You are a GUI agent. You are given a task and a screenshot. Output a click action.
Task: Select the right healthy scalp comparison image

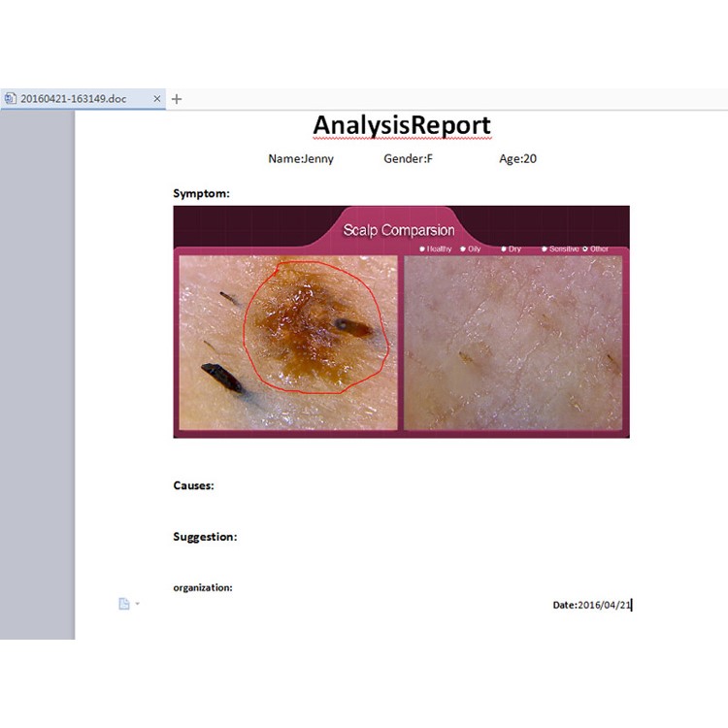pos(513,343)
